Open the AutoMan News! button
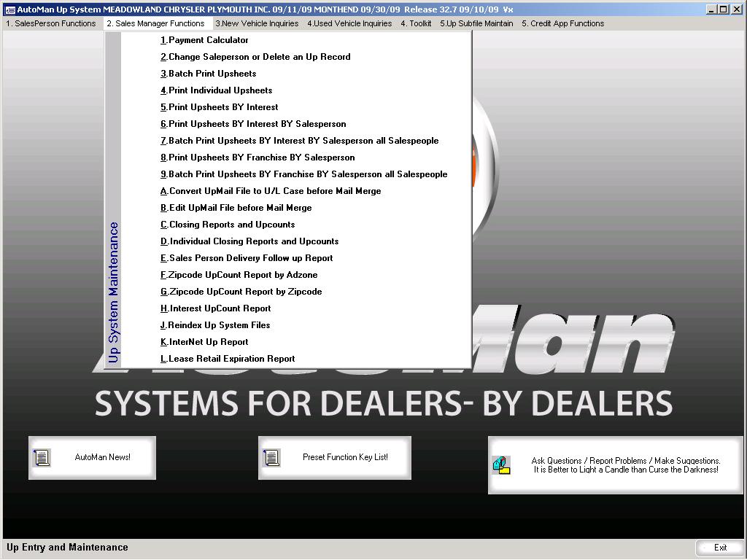This screenshot has height=560, width=747. [102, 458]
